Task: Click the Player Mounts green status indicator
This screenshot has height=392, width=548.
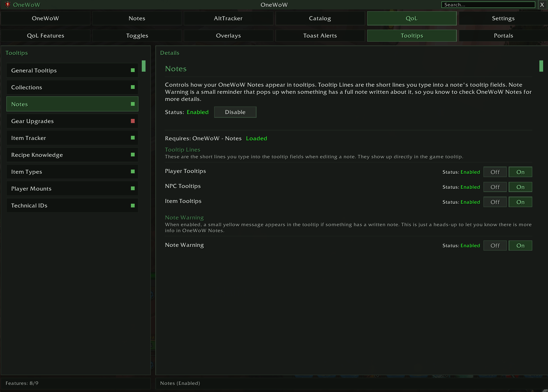Action: (133, 188)
